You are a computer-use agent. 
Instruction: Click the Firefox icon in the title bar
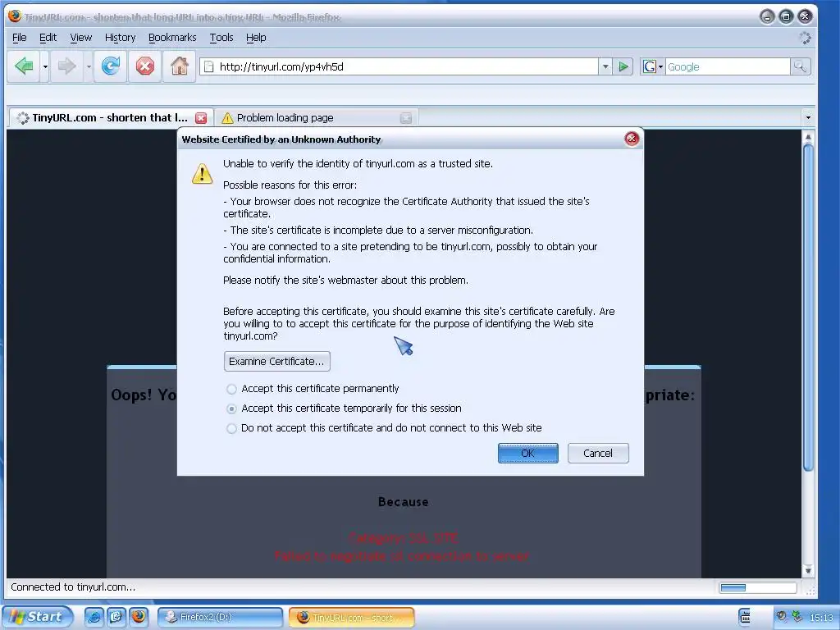pos(15,16)
